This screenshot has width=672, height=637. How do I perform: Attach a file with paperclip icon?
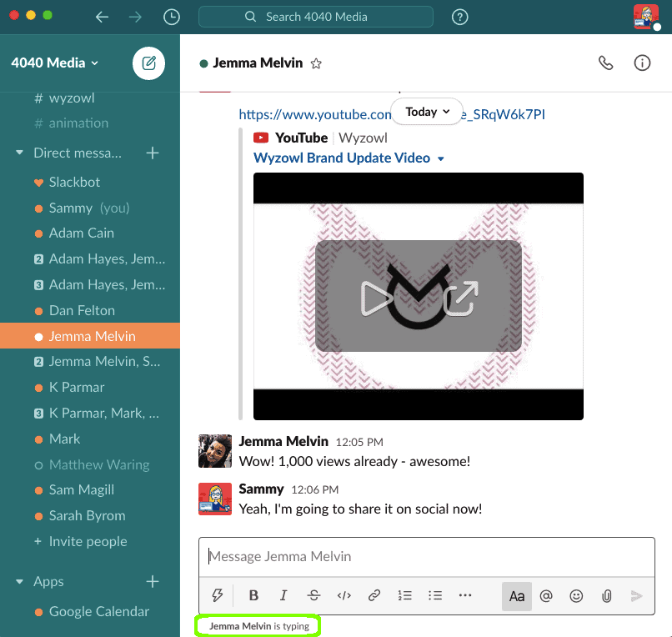point(607,595)
